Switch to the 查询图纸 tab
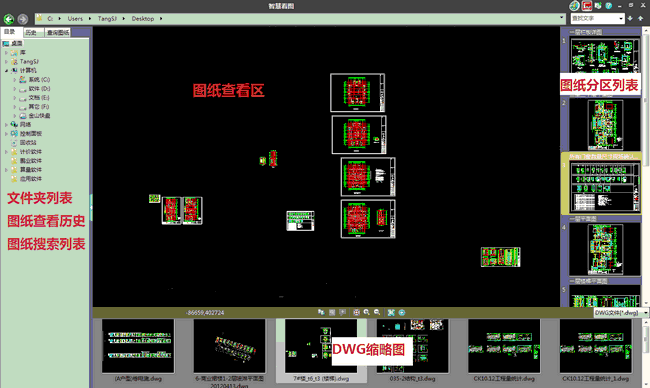The width and height of the screenshot is (650, 388). pyautogui.click(x=58, y=32)
